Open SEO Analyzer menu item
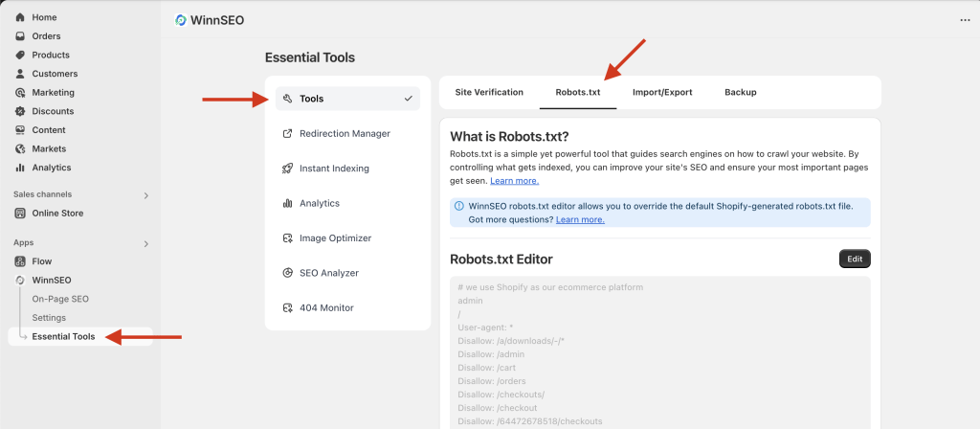Screen dimensions: 980x429 coord(348,273)
